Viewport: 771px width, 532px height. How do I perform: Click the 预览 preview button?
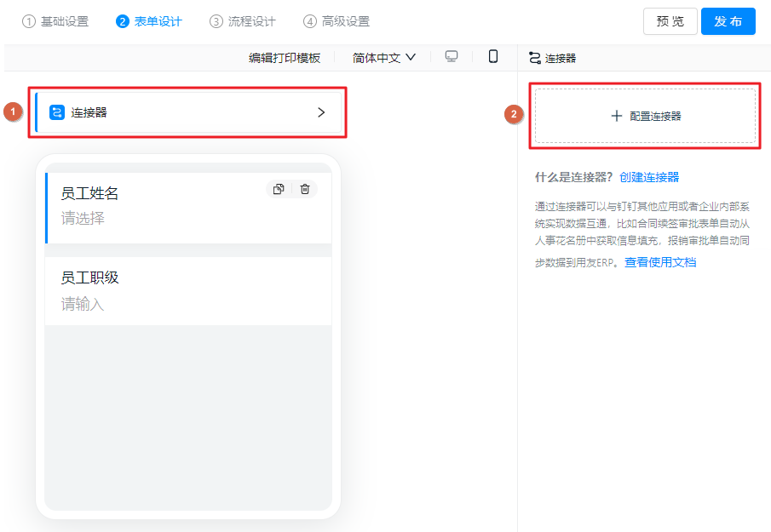pyautogui.click(x=670, y=21)
